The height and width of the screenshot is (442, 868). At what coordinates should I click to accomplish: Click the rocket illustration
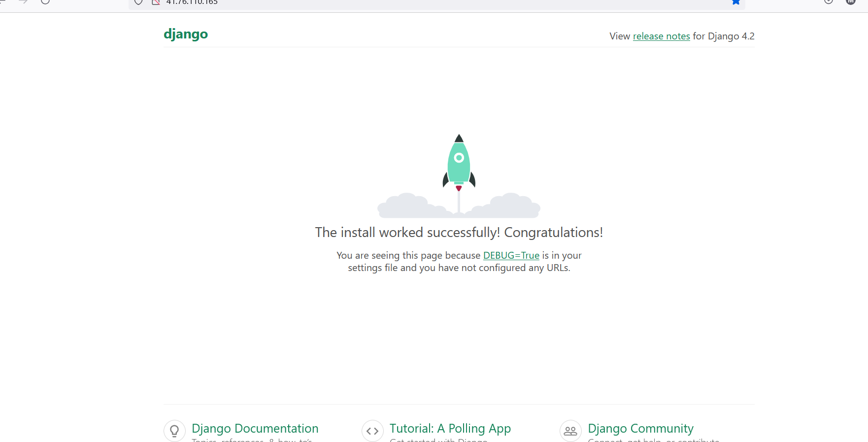[459, 176]
